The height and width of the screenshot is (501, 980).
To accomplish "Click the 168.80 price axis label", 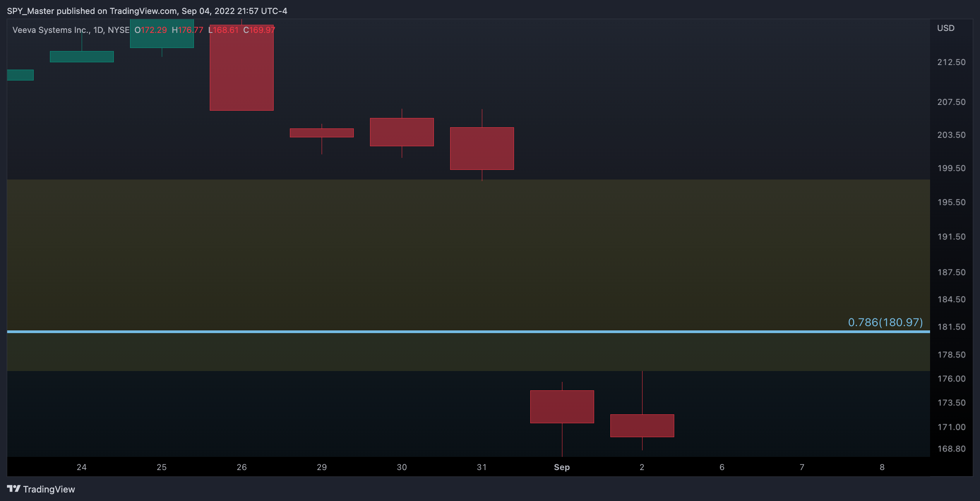I will pyautogui.click(x=951, y=449).
